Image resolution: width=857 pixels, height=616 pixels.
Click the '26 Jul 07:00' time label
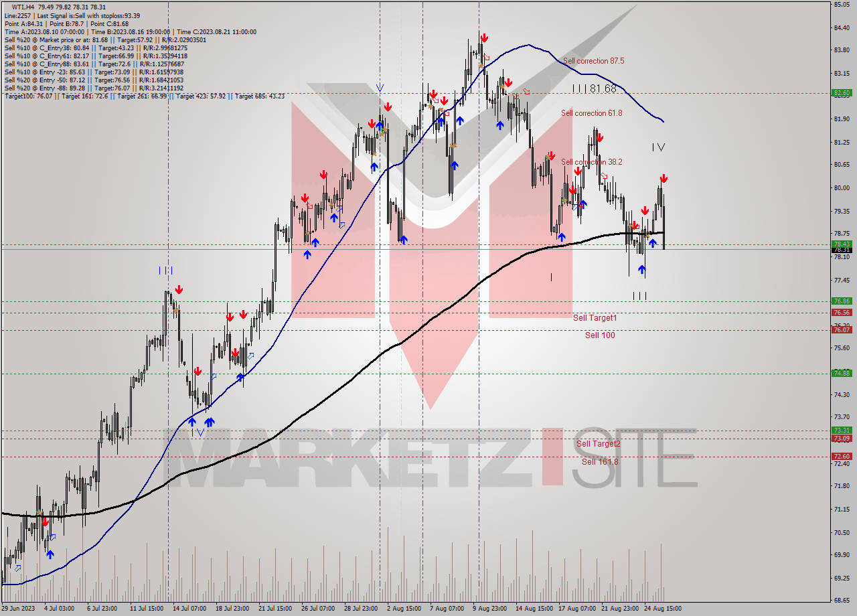pyautogui.click(x=317, y=609)
